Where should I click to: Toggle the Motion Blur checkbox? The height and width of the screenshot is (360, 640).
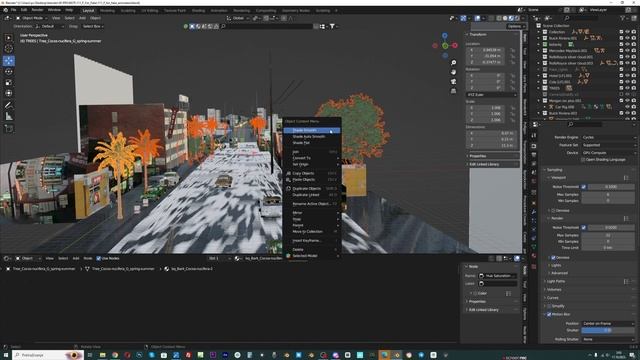click(x=549, y=314)
